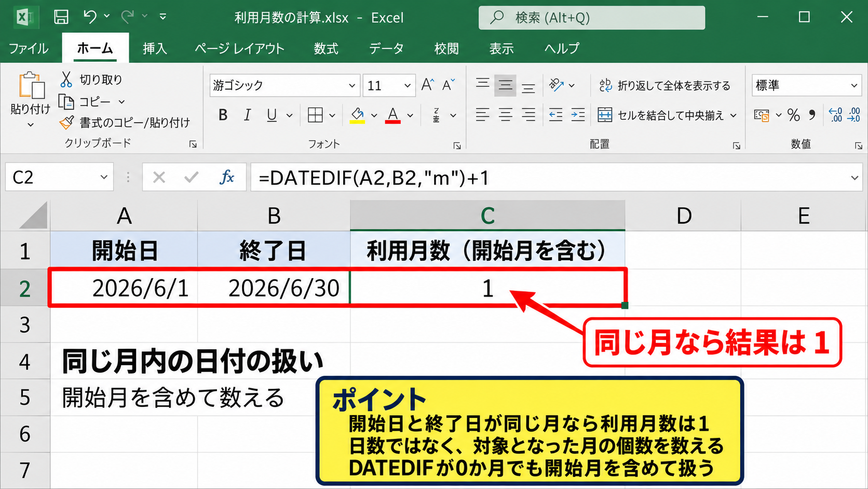
Task: Switch to the データ tab
Action: click(386, 48)
